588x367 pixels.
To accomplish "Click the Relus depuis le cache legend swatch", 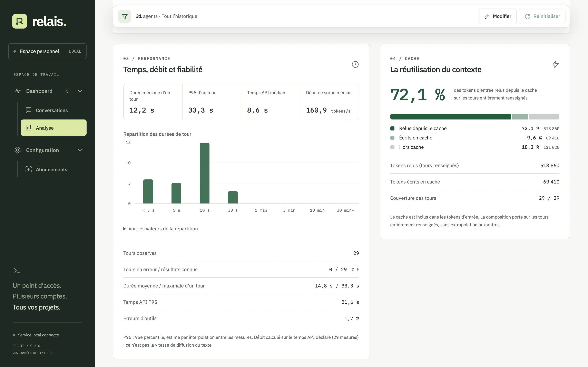I will coord(392,128).
